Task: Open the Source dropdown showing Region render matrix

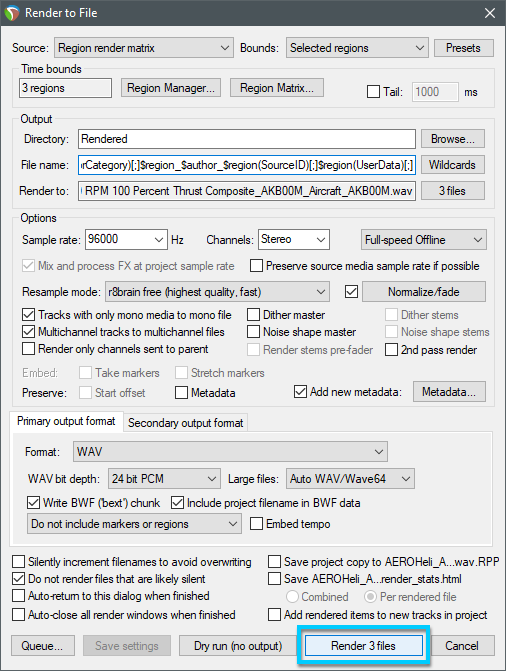Action: (144, 48)
